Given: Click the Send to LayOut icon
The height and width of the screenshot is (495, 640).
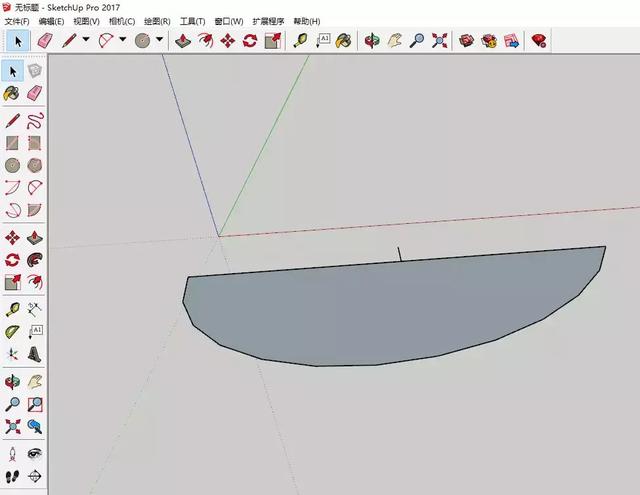Looking at the screenshot, I should pos(511,40).
